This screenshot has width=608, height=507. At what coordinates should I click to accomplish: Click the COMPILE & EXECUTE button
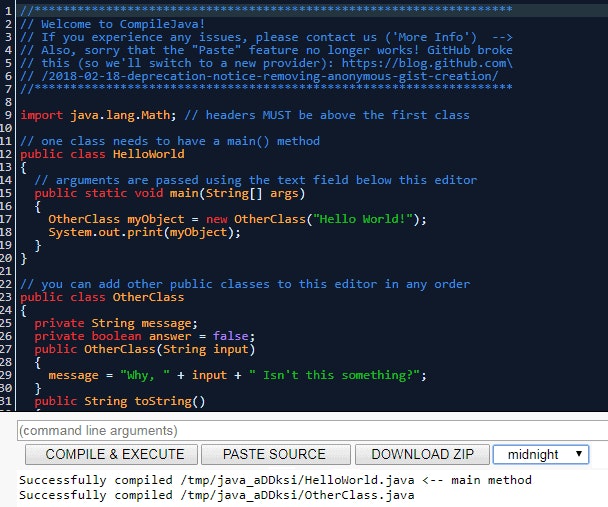[111, 454]
